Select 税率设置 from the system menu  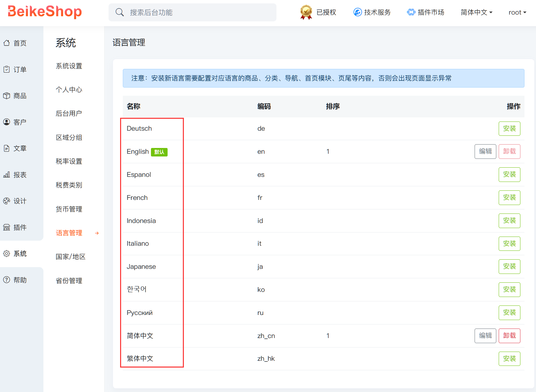[x=69, y=161]
